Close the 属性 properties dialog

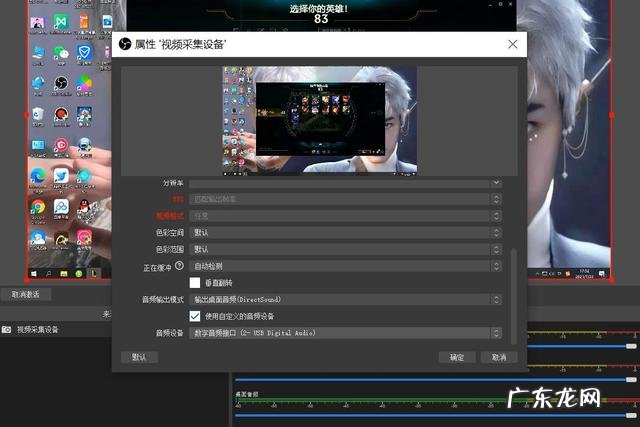[513, 44]
